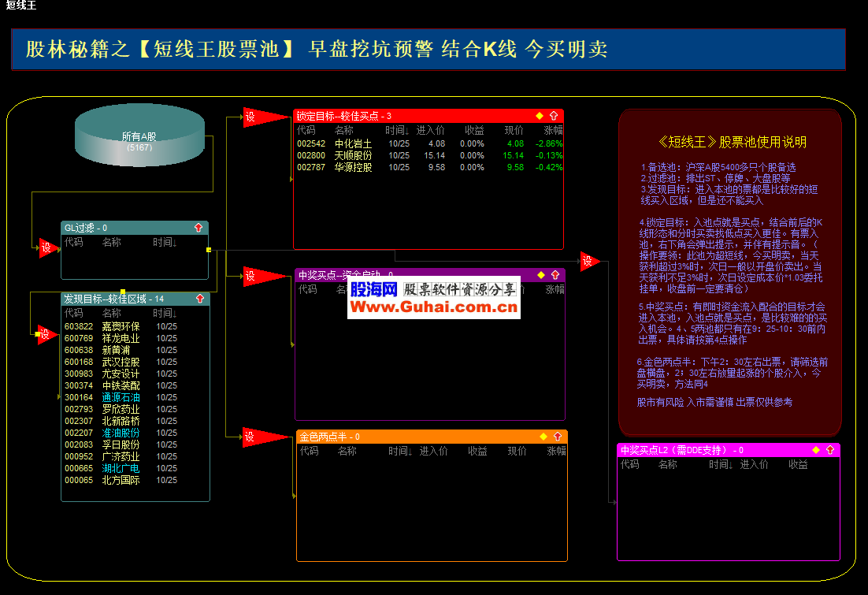Select stock 天顺股份 in 锁定目标 list
The width and height of the screenshot is (868, 595).
point(352,156)
